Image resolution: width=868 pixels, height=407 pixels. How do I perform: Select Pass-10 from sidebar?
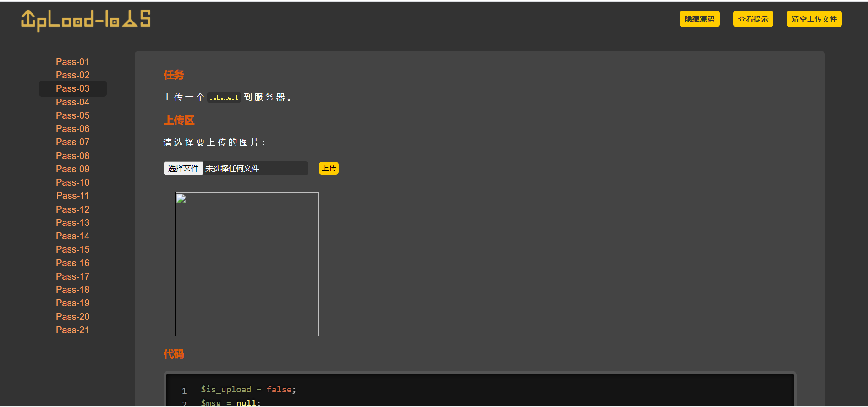point(72,182)
